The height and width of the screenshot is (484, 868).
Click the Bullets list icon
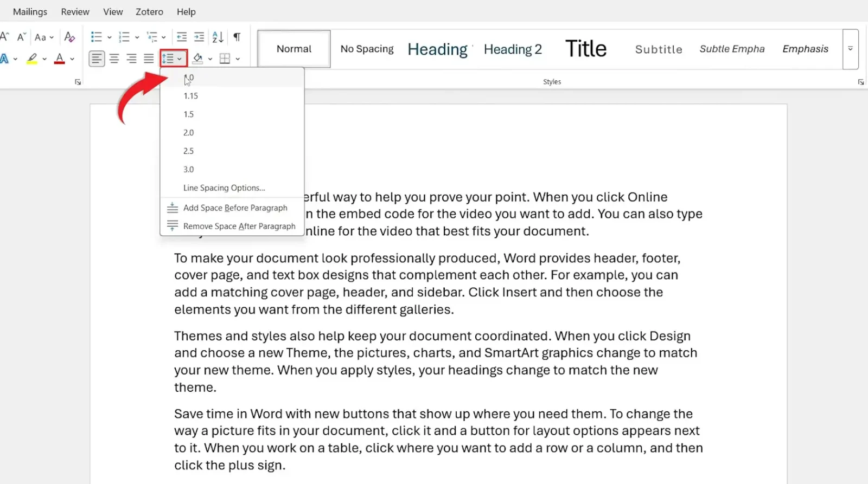tap(96, 37)
